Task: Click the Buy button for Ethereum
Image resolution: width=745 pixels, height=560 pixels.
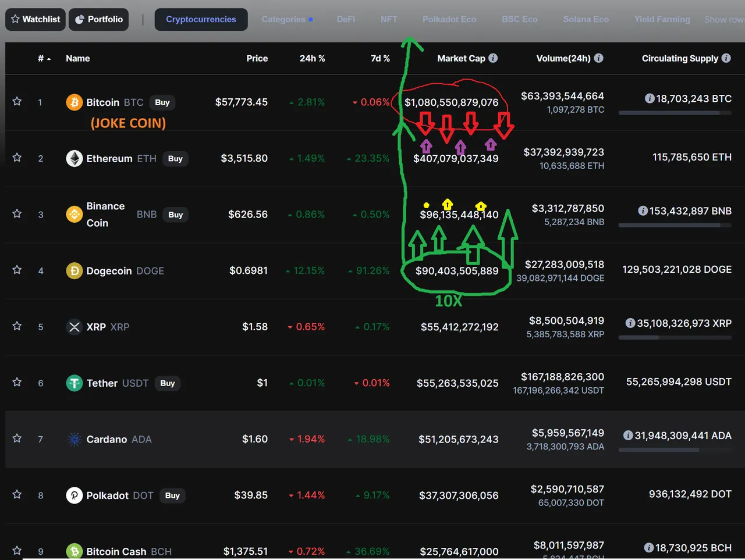Action: pos(175,159)
